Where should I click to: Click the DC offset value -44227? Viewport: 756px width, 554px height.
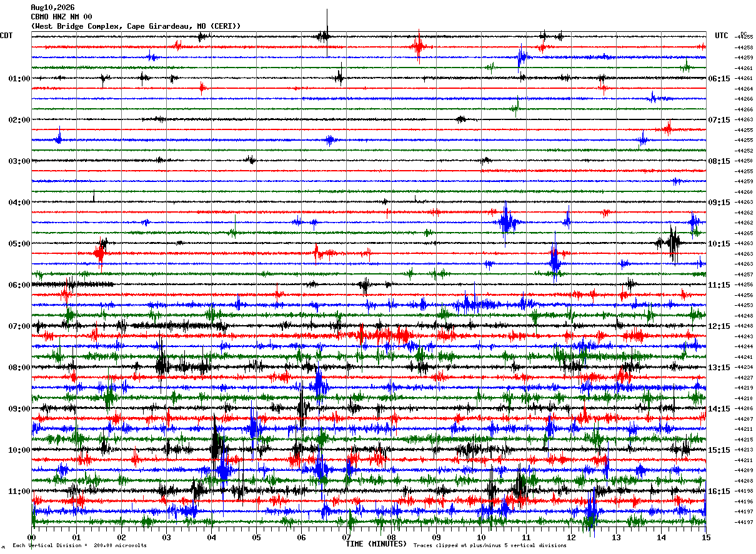(x=744, y=378)
